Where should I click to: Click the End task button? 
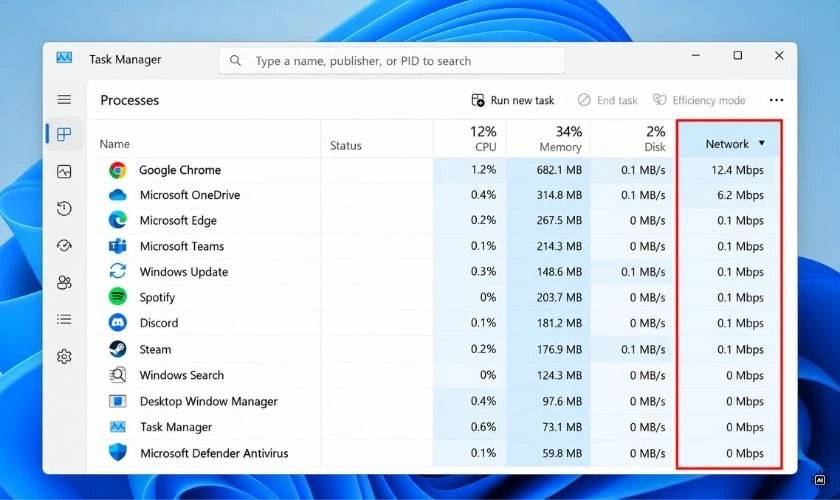(x=608, y=100)
